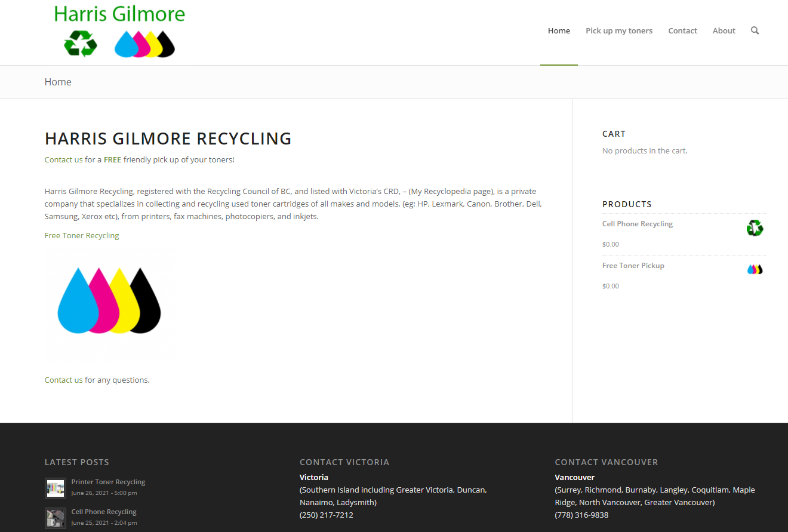The width and height of the screenshot is (788, 532).
Task: Go to Pick up my toners page
Action: tap(619, 30)
